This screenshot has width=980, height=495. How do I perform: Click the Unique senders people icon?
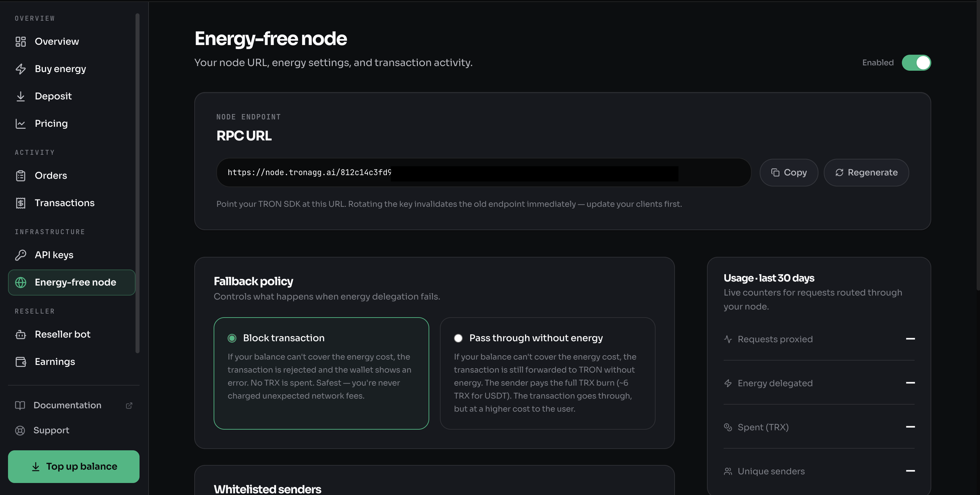pyautogui.click(x=728, y=471)
